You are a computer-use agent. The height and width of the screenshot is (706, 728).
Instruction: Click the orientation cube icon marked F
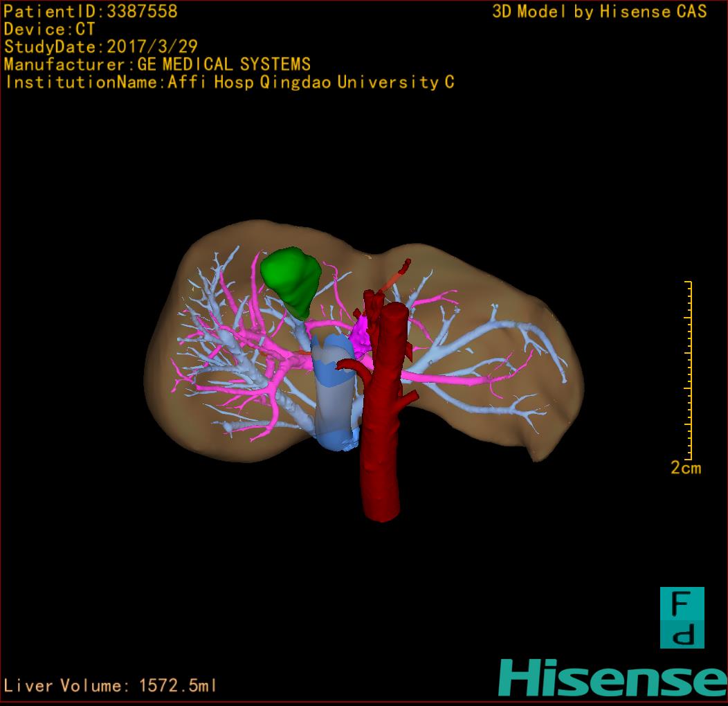(682, 617)
